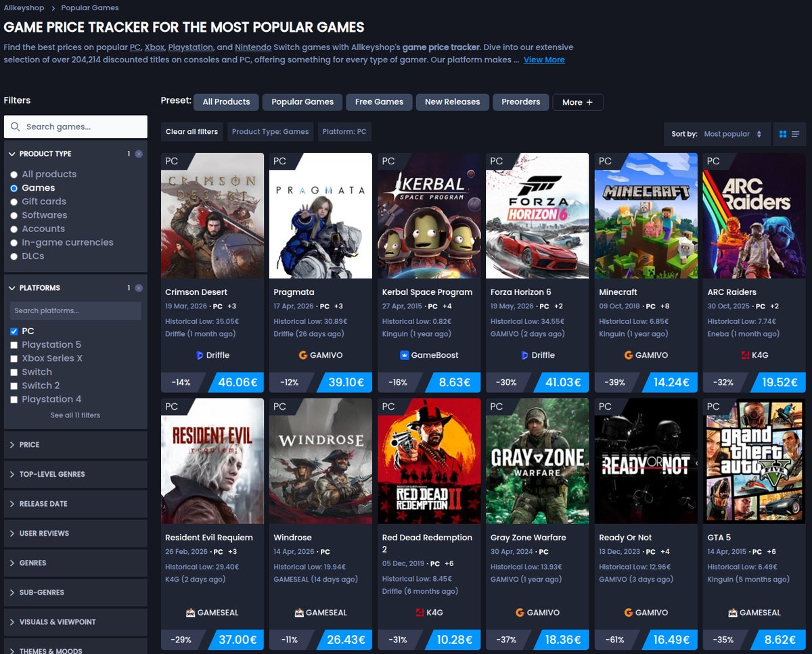Click the GAMIVO store icon under Pragmata
The width and height of the screenshot is (812, 654).
[321, 354]
